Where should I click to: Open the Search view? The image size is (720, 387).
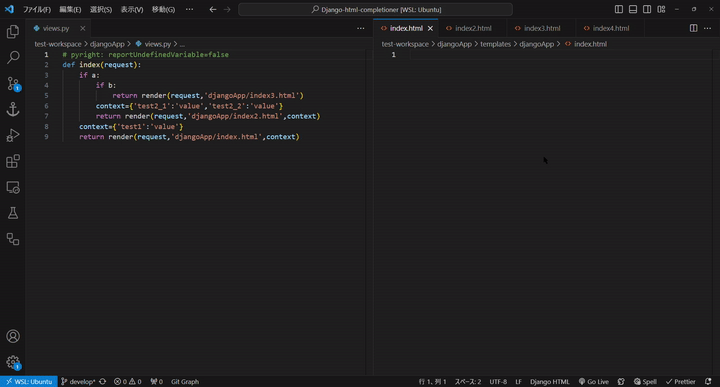click(x=13, y=57)
